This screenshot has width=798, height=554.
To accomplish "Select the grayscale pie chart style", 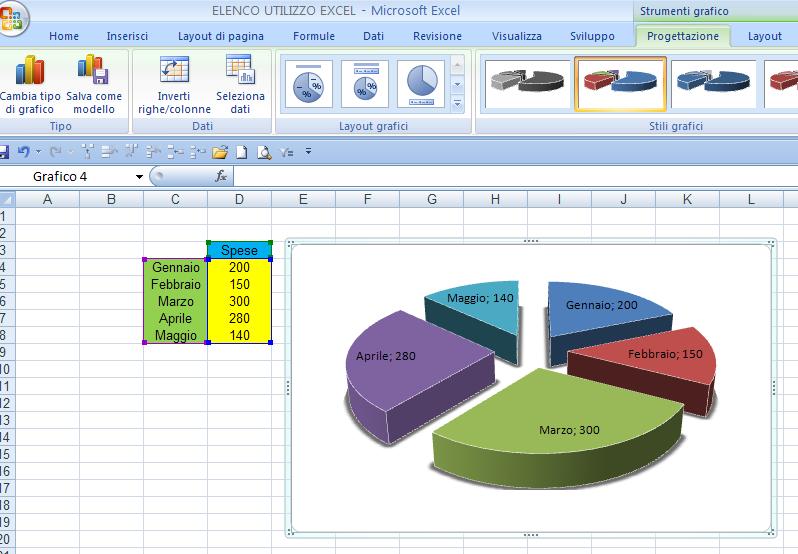I will tap(528, 84).
